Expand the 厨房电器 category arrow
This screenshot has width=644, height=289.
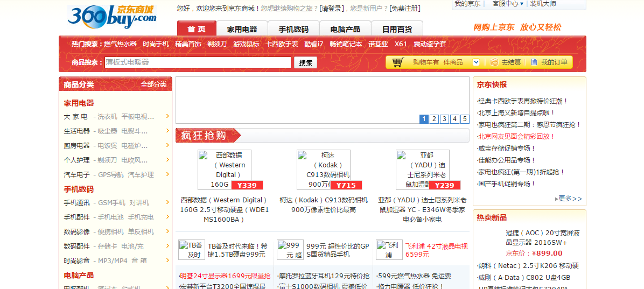167,145
